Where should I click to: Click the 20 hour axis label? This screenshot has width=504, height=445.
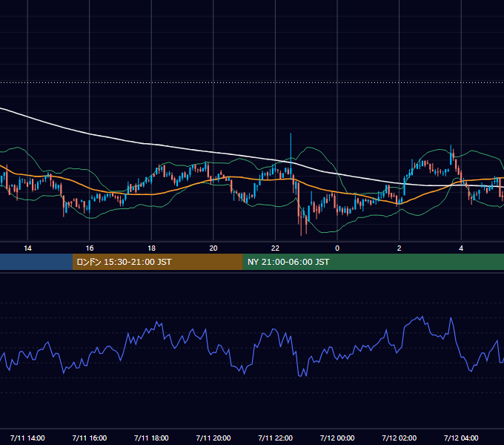pos(213,248)
